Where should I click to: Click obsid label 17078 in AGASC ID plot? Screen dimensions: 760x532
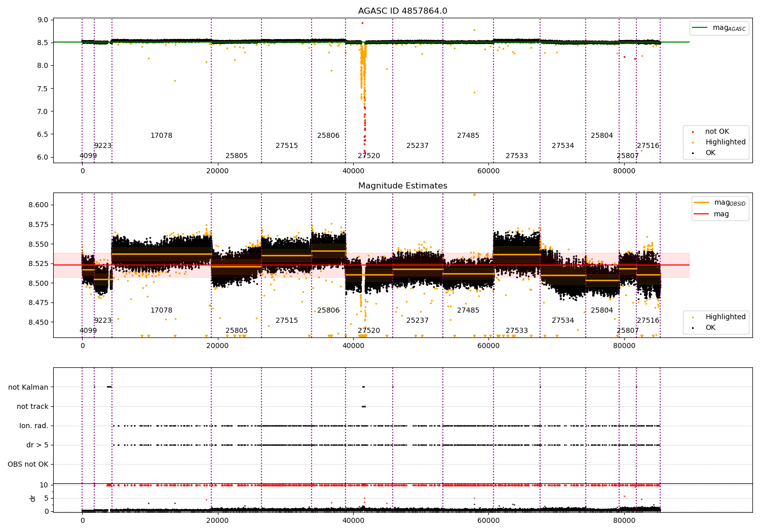click(162, 135)
